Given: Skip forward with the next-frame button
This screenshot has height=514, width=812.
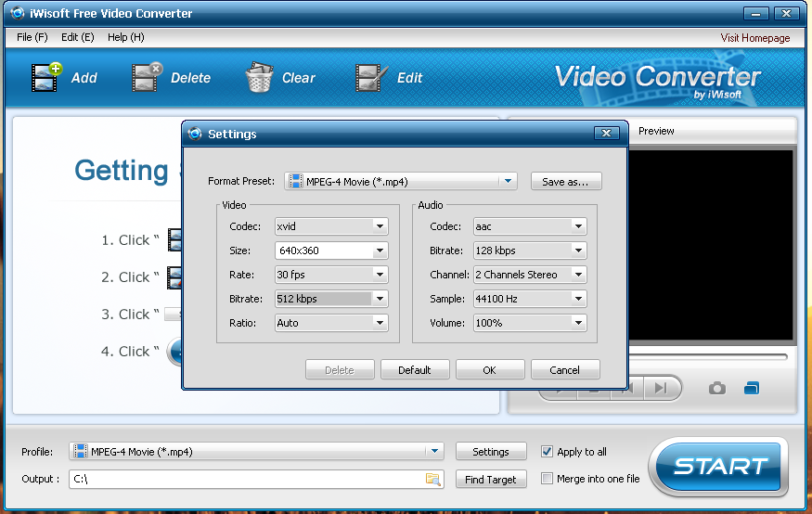Looking at the screenshot, I should 661,388.
